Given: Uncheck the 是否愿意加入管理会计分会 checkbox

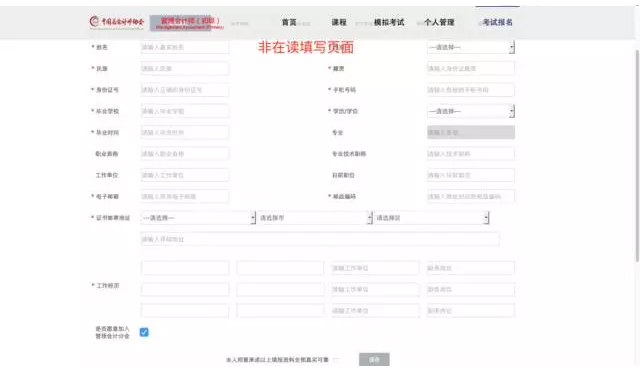Looking at the screenshot, I should pos(144,332).
